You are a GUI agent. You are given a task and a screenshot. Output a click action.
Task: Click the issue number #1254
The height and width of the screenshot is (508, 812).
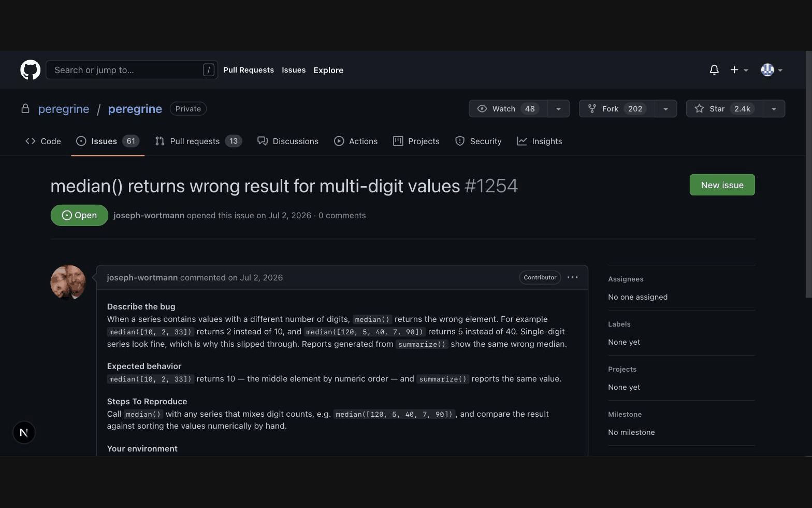point(491,186)
